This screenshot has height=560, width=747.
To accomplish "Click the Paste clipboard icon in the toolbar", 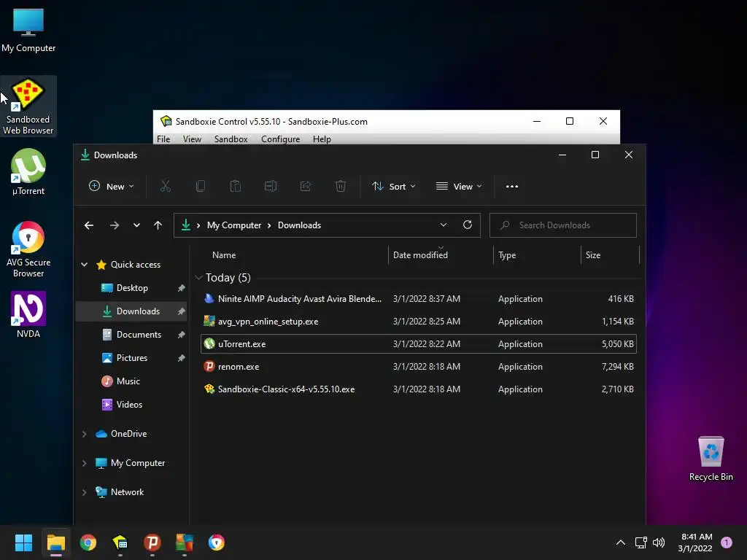I will [236, 186].
